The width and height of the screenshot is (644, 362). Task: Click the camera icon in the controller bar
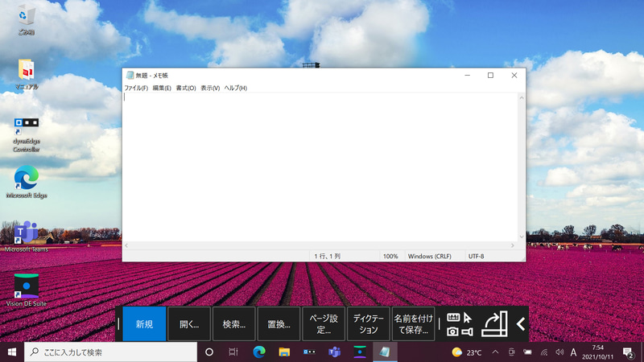(452, 331)
